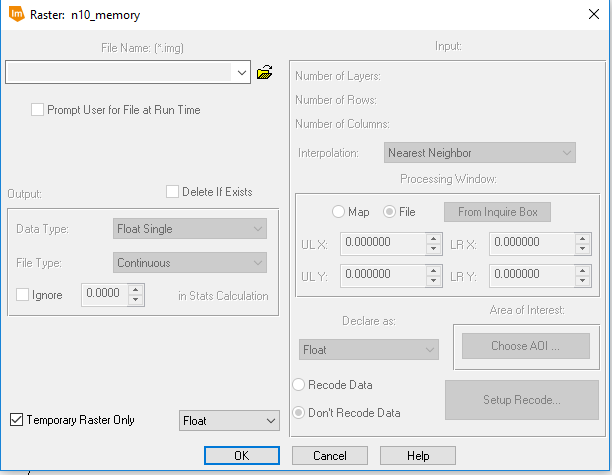Increase the Ignore value with up arrow
The image size is (612, 475).
tap(135, 290)
